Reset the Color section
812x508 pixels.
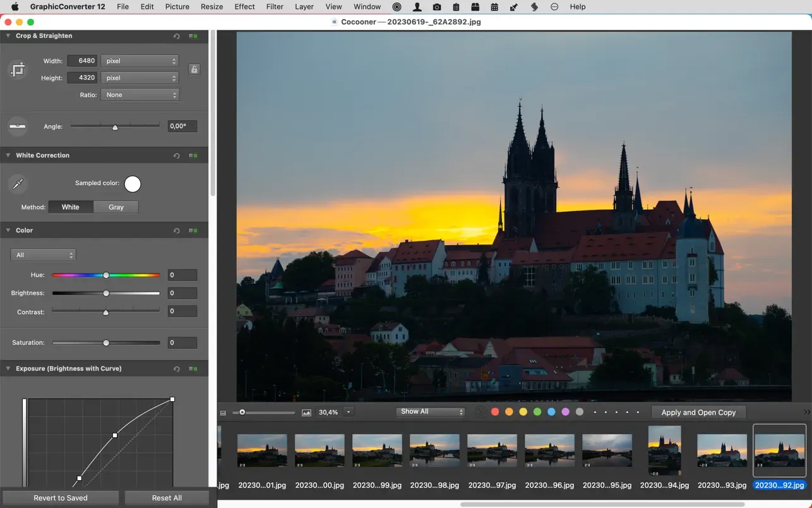click(x=177, y=231)
